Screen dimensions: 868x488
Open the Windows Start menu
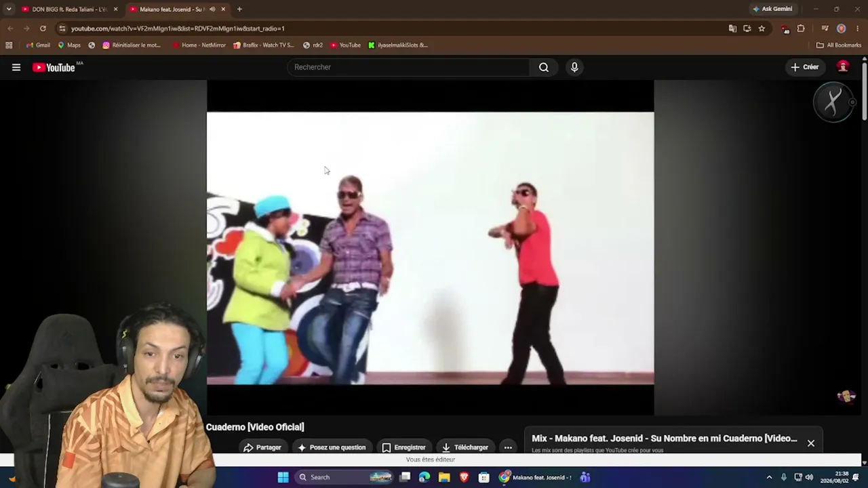283,477
